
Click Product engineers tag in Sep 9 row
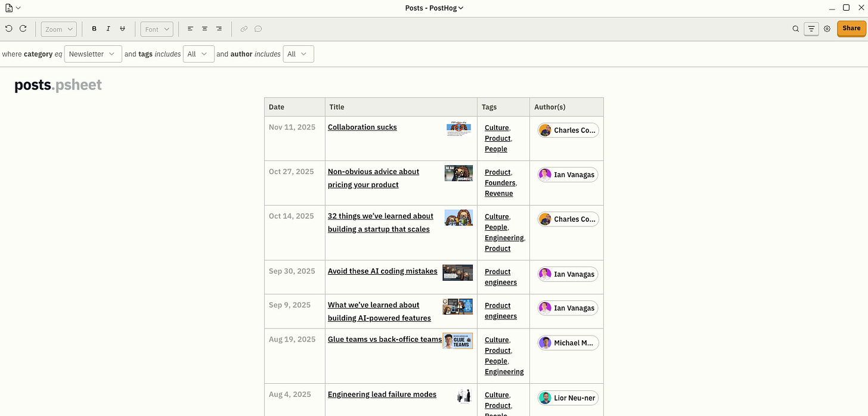tap(501, 311)
